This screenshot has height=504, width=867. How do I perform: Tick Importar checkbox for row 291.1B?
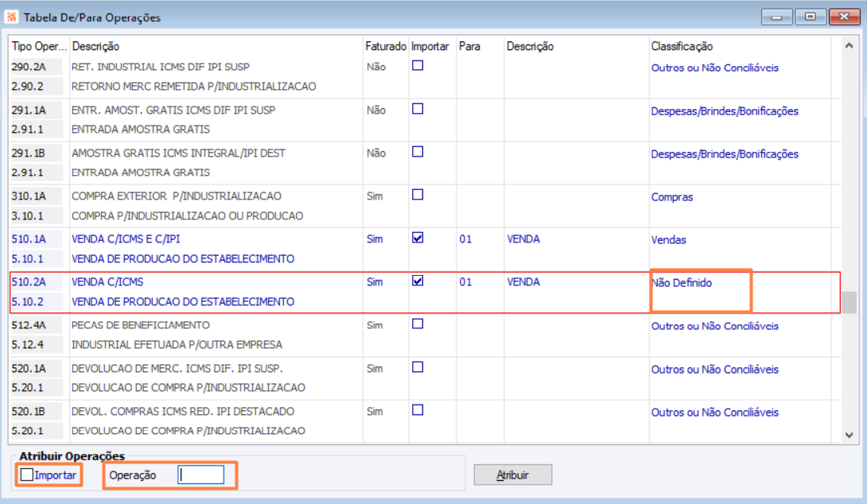418,152
